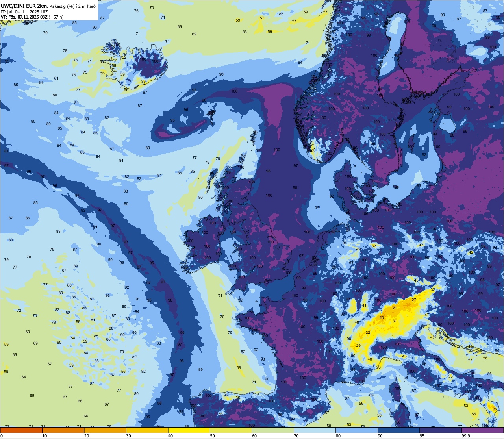Pick the 50–60 pale yellow legend swatch
Image resolution: width=504 pixels, height=439 pixels.
point(231,430)
